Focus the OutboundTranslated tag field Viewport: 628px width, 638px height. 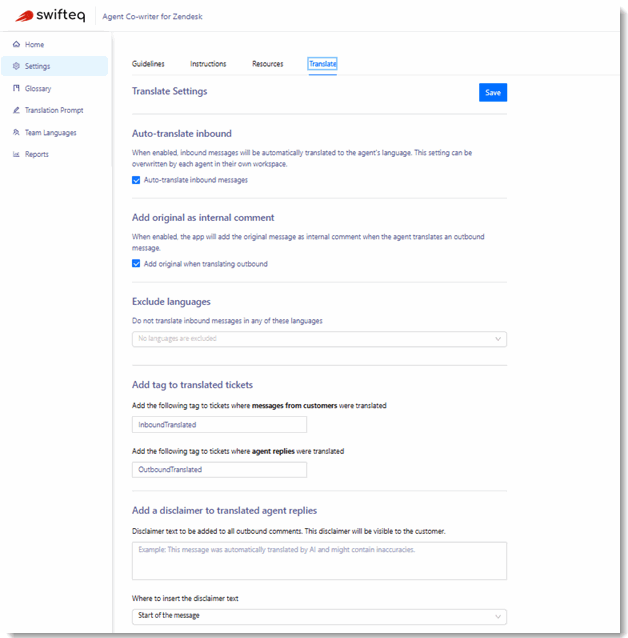(x=219, y=470)
